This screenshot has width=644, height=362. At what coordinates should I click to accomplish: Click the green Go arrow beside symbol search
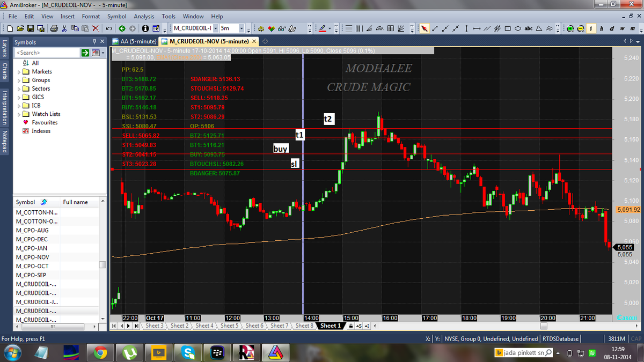pyautogui.click(x=85, y=53)
